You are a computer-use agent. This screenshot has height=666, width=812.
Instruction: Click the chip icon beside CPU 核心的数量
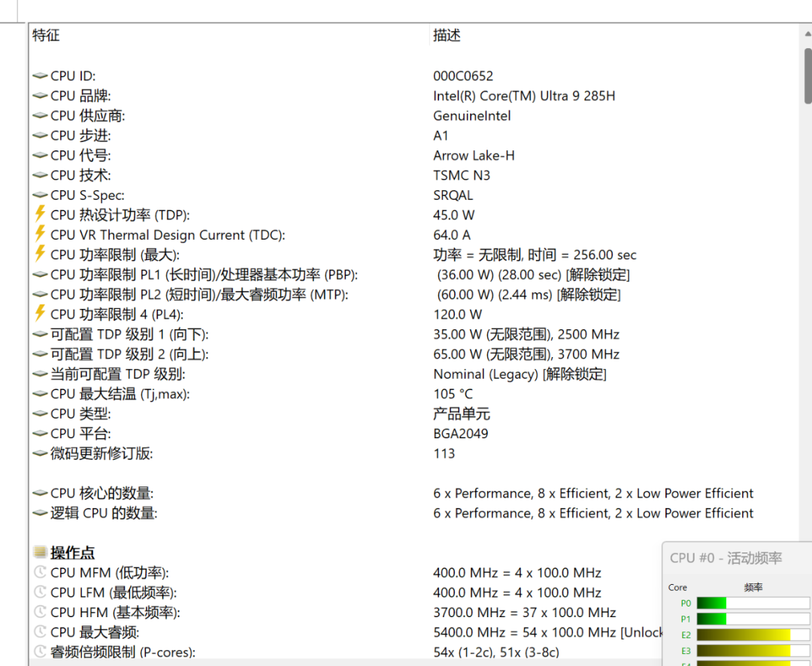[40, 494]
